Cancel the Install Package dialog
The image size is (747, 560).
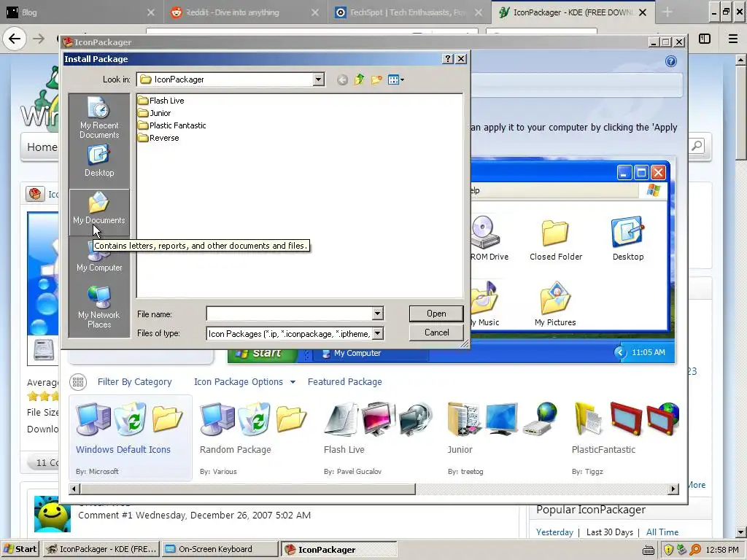436,332
